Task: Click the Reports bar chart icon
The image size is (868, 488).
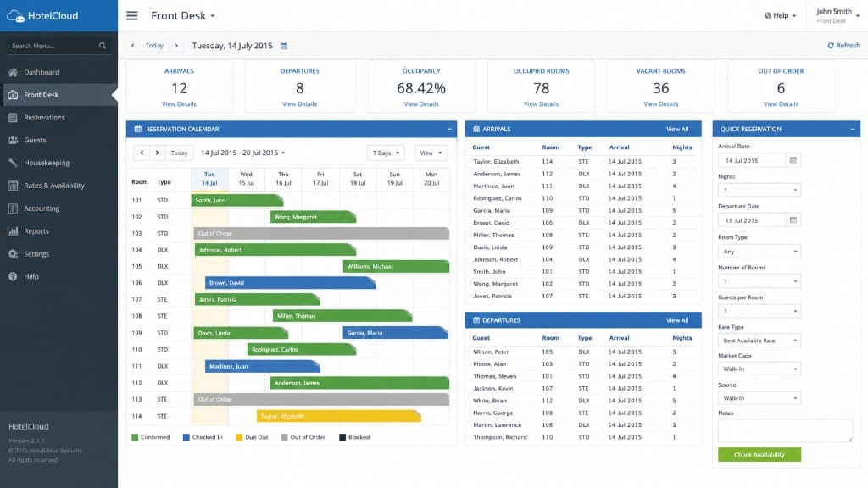Action: coord(14,231)
